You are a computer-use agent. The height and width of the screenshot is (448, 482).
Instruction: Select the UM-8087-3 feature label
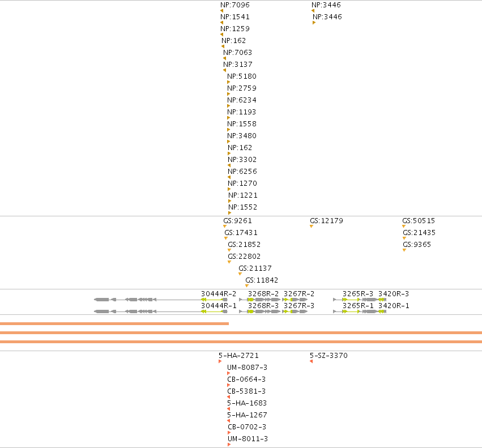(x=247, y=368)
